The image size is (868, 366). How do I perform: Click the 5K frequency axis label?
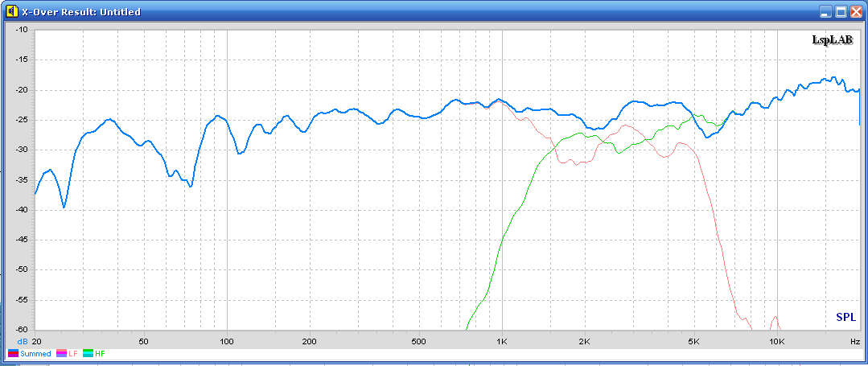695,341
